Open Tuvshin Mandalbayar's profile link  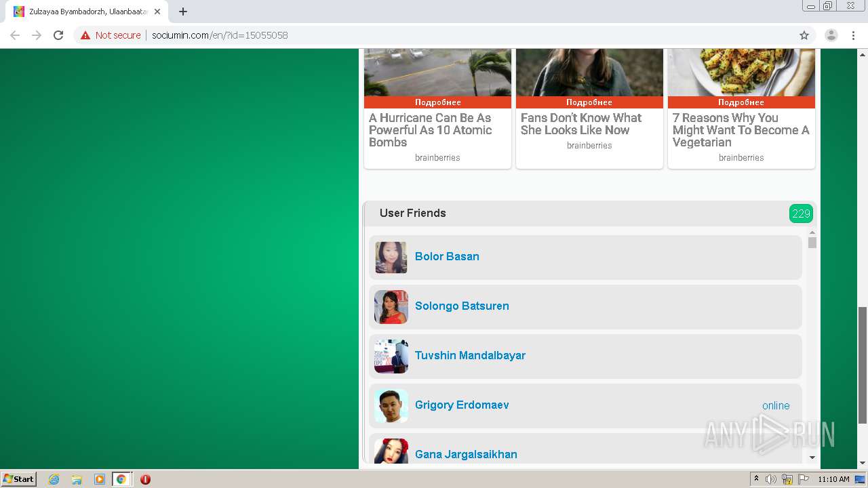coord(470,355)
